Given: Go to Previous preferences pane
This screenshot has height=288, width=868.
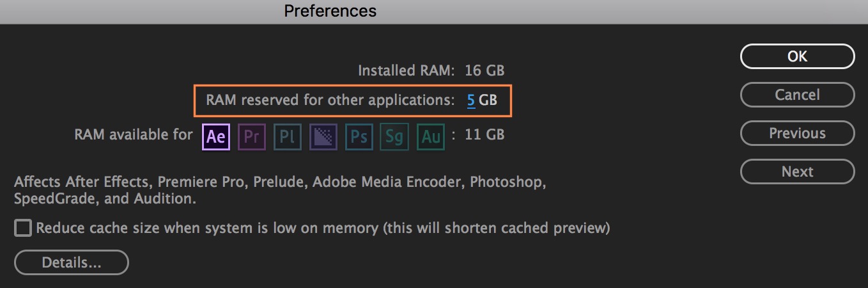Looking at the screenshot, I should tap(797, 133).
